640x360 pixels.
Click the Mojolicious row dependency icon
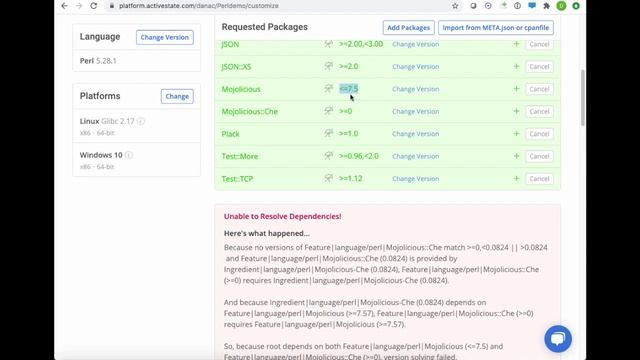tap(329, 89)
